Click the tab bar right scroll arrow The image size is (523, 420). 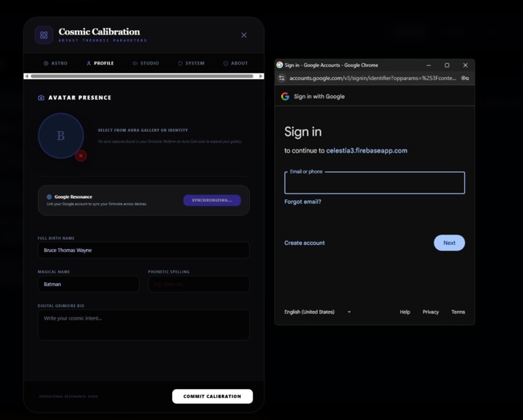261,76
